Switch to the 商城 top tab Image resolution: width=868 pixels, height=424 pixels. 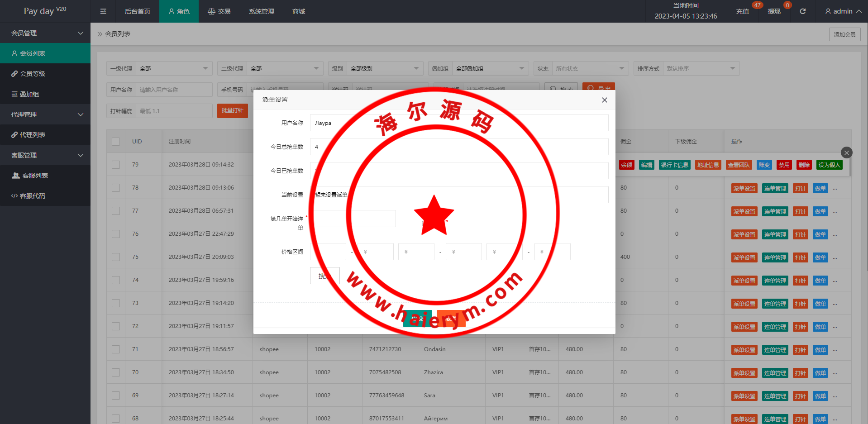(x=299, y=11)
